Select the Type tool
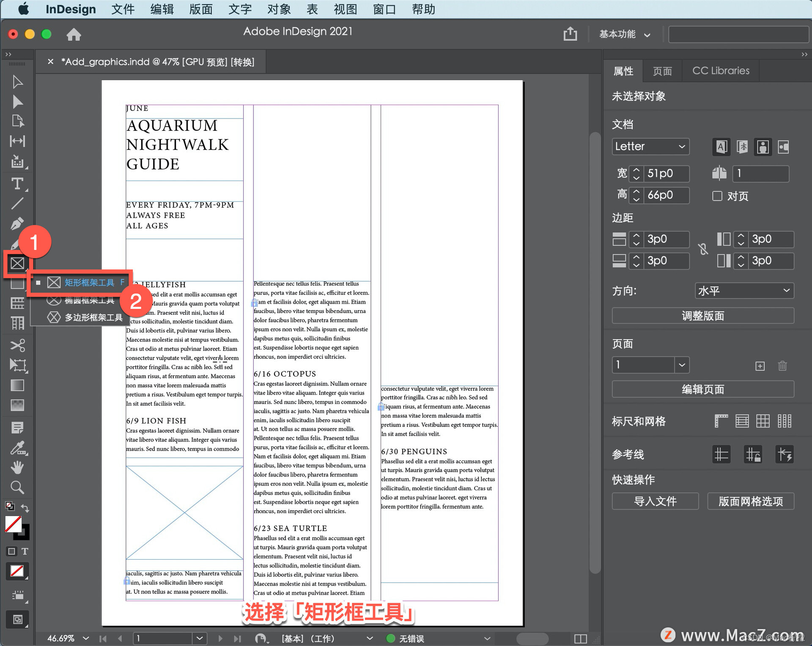The height and width of the screenshot is (646, 812). click(17, 184)
